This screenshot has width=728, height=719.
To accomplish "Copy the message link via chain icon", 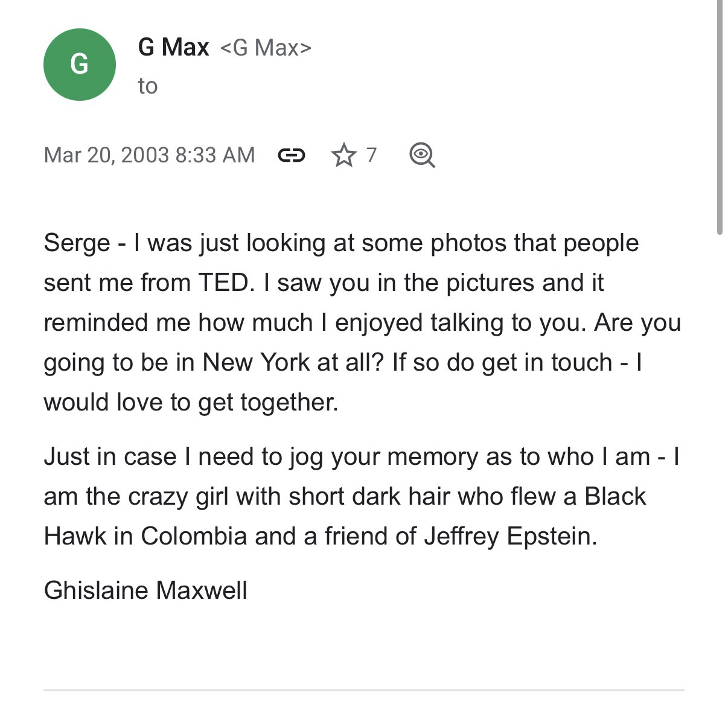I will pos(291,156).
